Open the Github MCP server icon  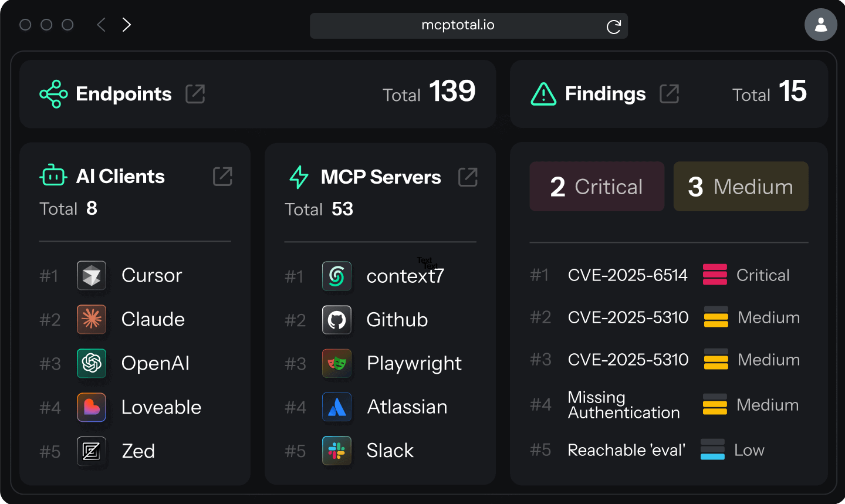[336, 320]
